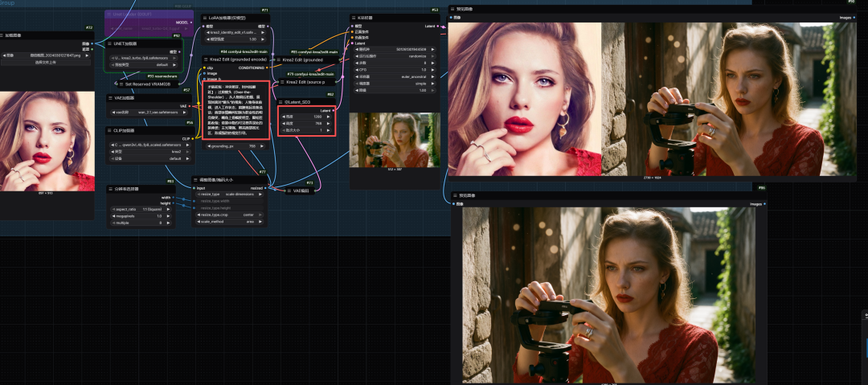Click the VAE output socket of VAE加载器
868x385 pixels.
pos(190,106)
